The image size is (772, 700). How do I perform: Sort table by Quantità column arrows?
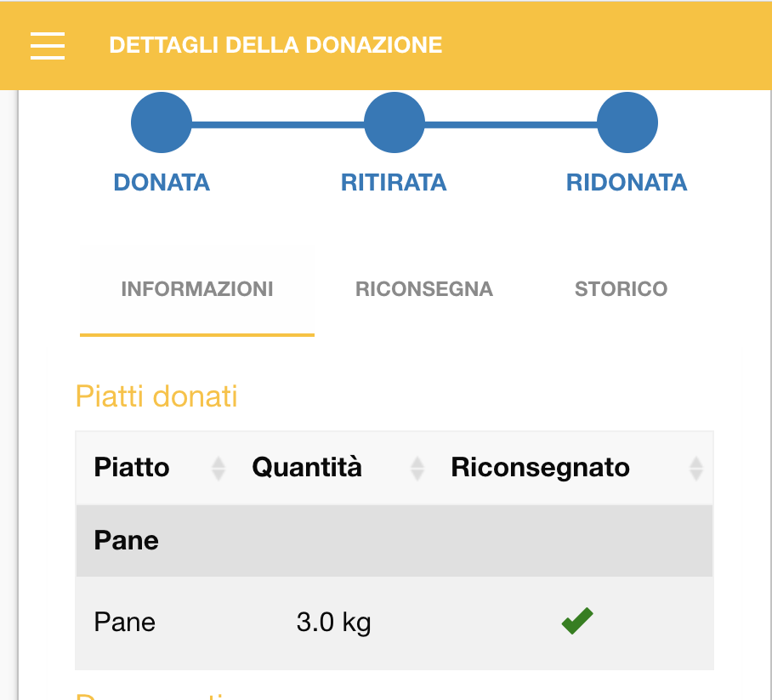pos(417,469)
